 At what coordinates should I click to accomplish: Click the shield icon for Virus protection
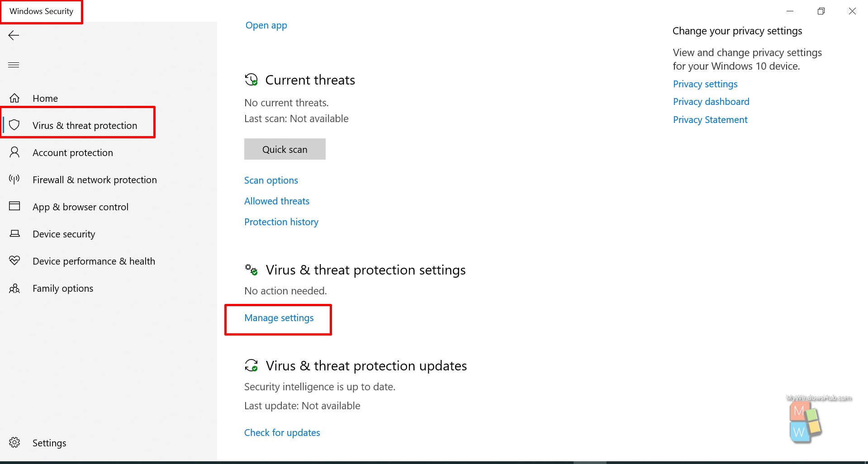point(14,125)
